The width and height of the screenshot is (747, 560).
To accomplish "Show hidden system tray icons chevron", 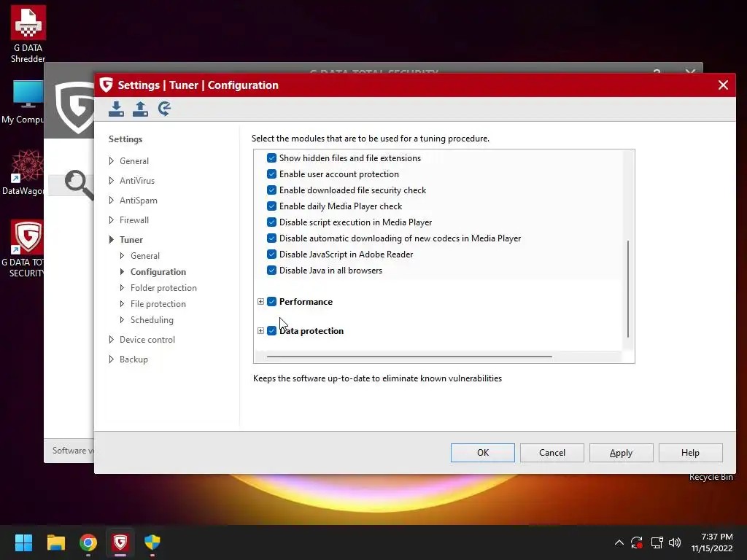I will coord(619,542).
